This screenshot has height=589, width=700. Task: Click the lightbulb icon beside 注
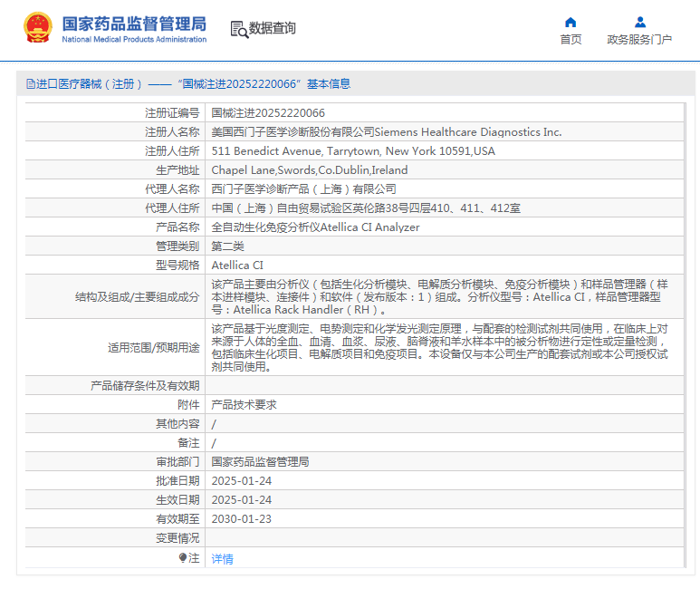[x=183, y=558]
